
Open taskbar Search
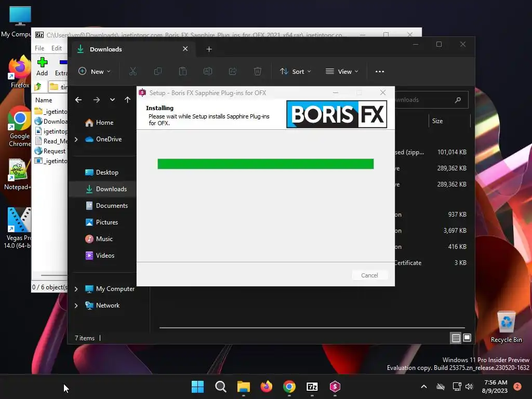(x=220, y=387)
